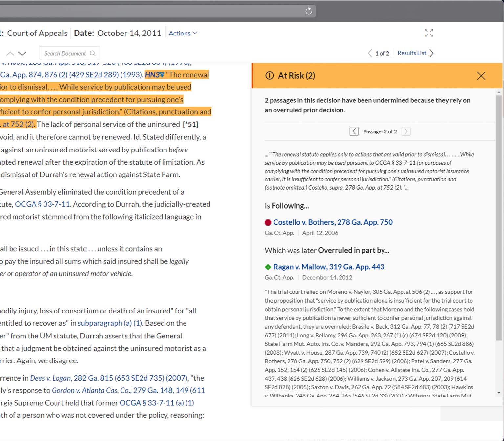Viewport: 504px width, 441px height.
Task: Click the 'Passage: 2 of 2' label
Action: 380,132
